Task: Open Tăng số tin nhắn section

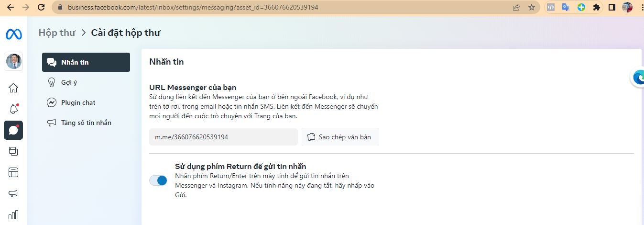Action: coord(86,123)
